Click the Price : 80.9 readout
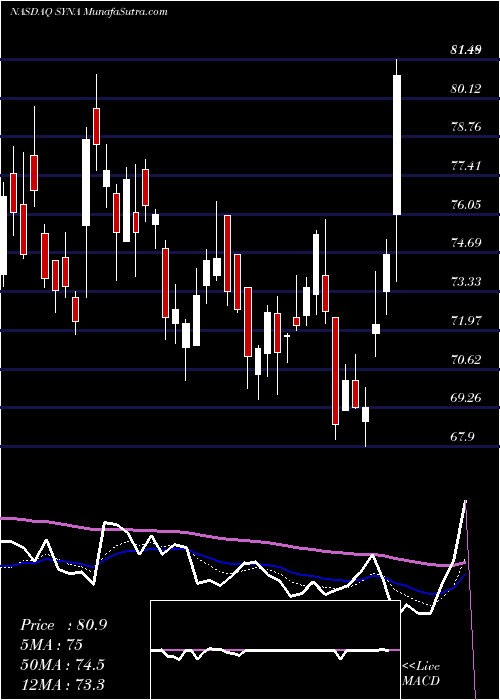This screenshot has width=500, height=700. click(64, 625)
